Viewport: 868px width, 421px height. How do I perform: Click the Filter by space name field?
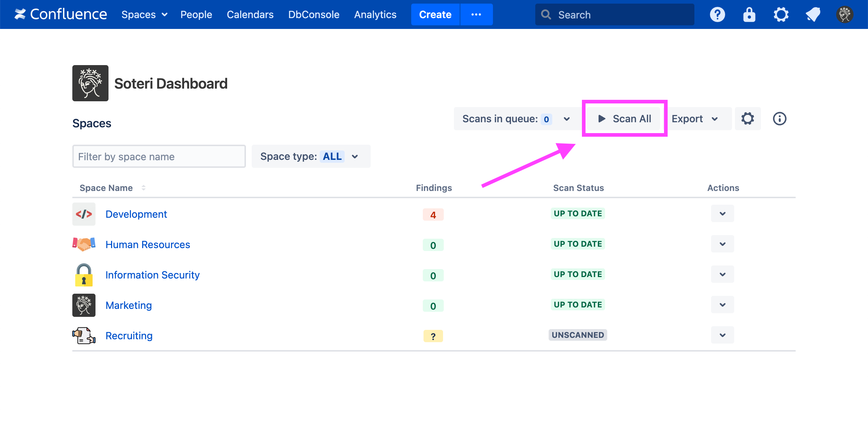pos(159,156)
